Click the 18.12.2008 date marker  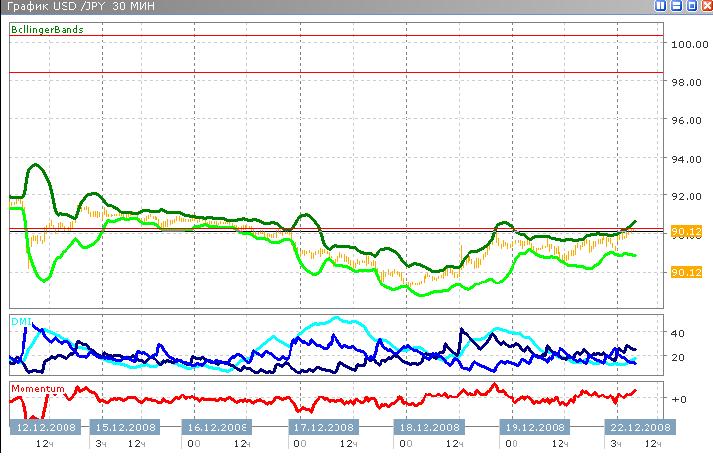[429, 426]
